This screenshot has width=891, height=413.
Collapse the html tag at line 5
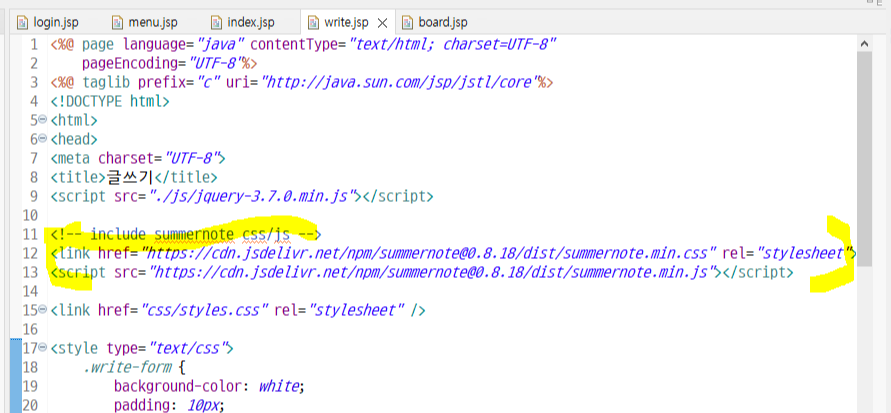pyautogui.click(x=43, y=120)
